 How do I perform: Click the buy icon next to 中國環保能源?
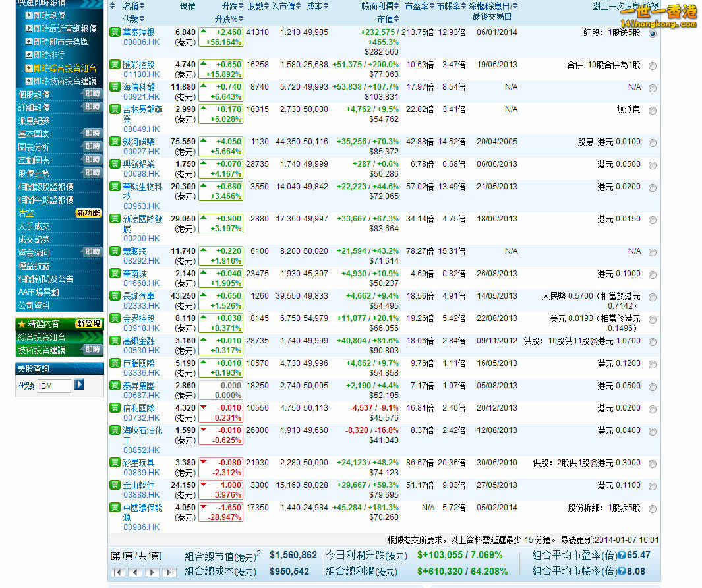coord(115,507)
